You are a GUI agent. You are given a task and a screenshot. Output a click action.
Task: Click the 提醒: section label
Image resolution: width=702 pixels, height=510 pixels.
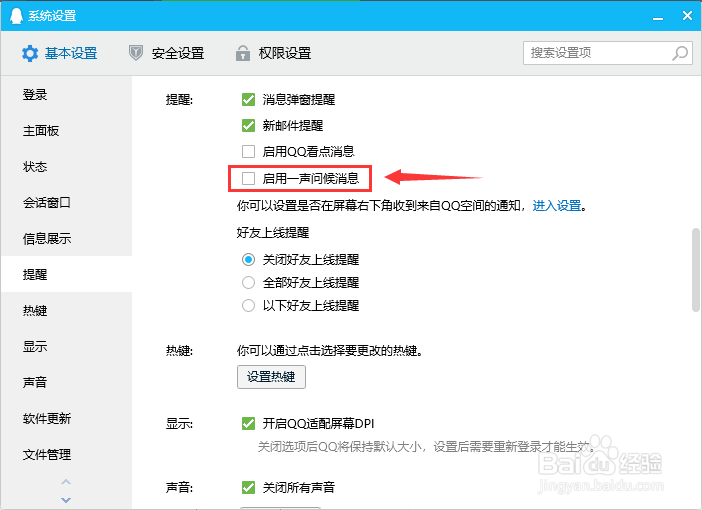[179, 99]
